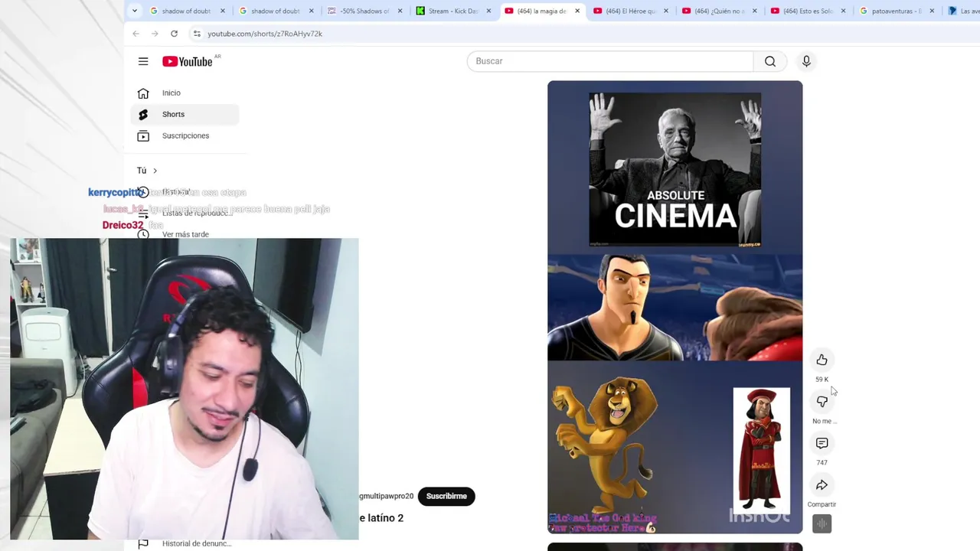
Task: Go back in browser history
Action: (x=136, y=34)
